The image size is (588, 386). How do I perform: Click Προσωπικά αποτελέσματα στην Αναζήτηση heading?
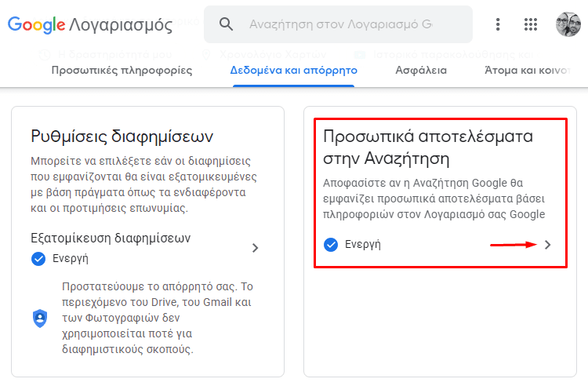click(428, 147)
